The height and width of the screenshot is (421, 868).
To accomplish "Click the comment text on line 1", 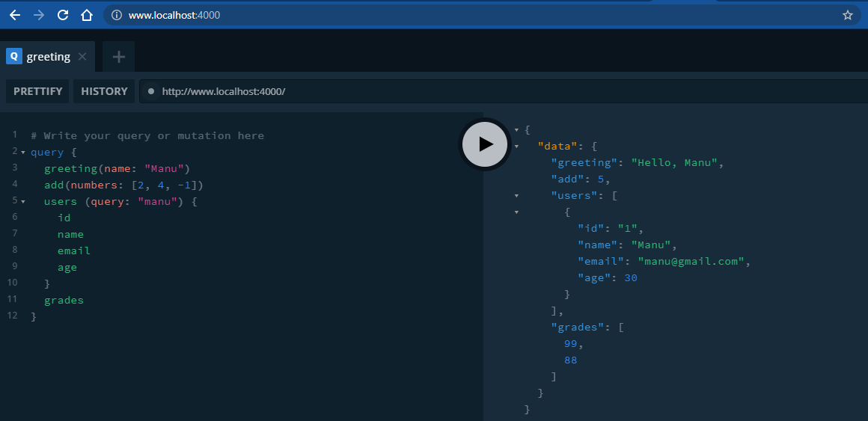I will (148, 136).
